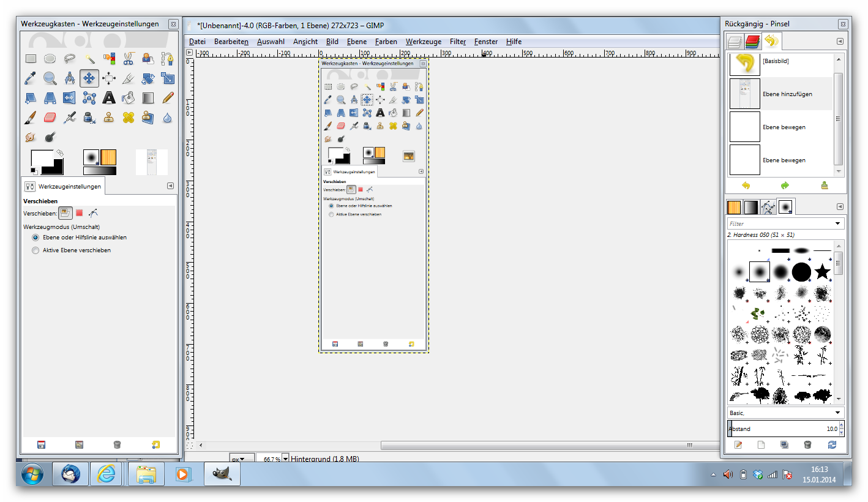Viewport: 868px width, 502px height.
Task: Open brushes dock tab configuration arrow
Action: (x=840, y=207)
